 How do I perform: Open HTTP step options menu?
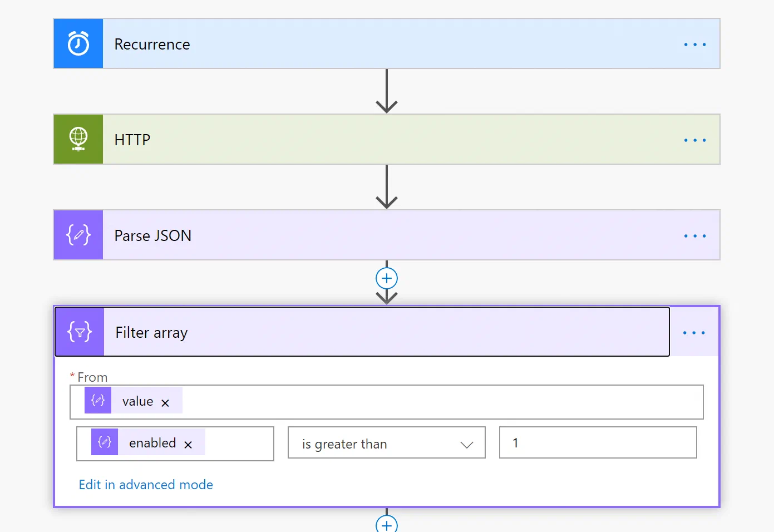695,140
